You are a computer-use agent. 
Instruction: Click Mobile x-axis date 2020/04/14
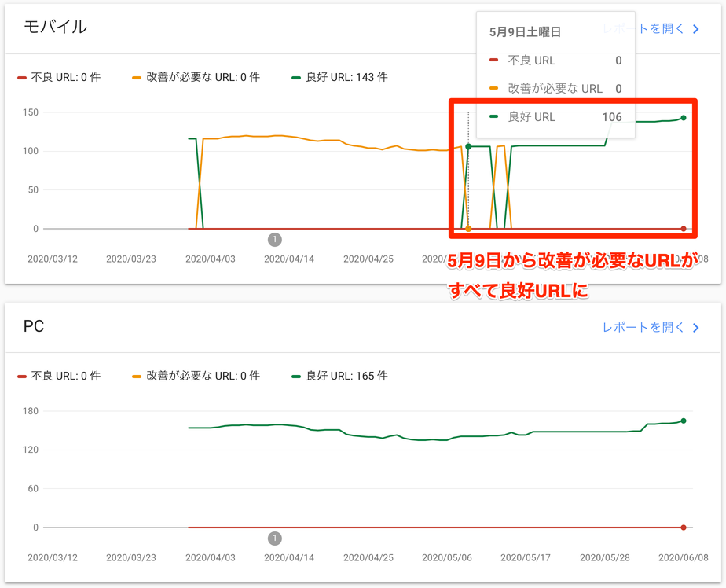289,259
